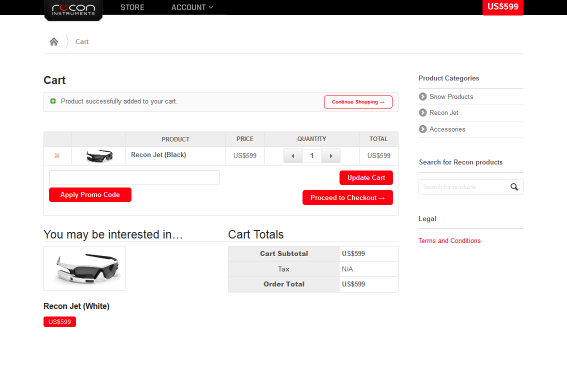Click the home icon in breadcrumb
The image size is (567, 392).
(x=54, y=41)
